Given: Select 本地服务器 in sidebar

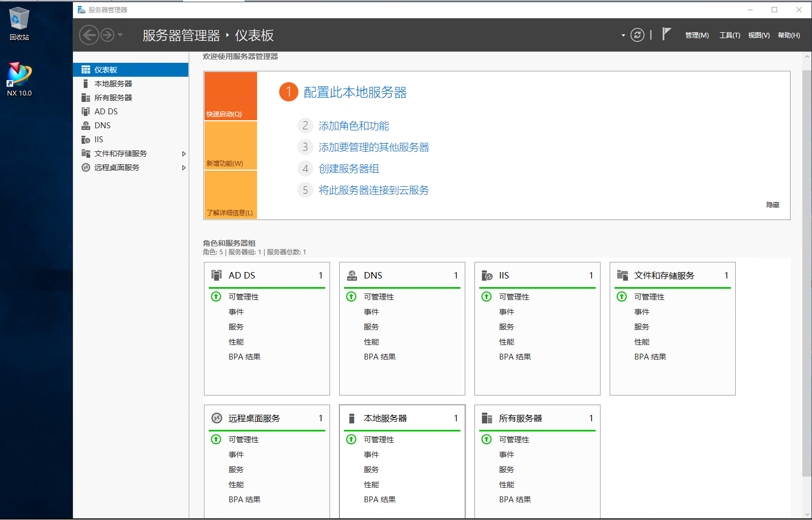Looking at the screenshot, I should tap(130, 84).
